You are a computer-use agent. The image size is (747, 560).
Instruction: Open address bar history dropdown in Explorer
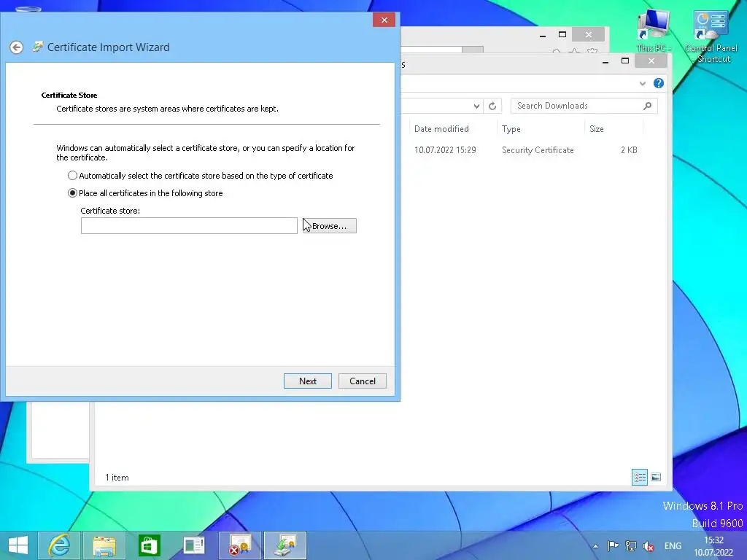(x=476, y=106)
